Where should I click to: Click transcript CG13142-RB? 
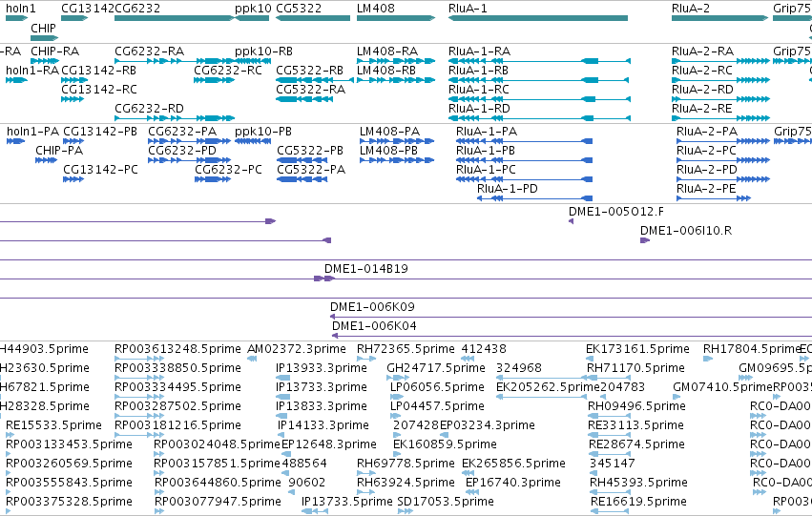[x=74, y=80]
